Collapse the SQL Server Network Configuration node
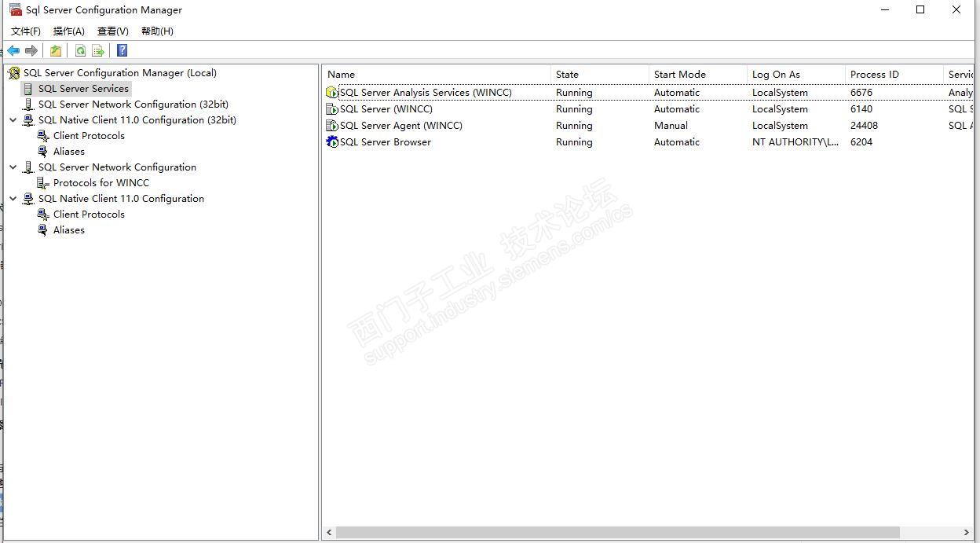Viewport: 980px width, 543px height. pyautogui.click(x=13, y=167)
